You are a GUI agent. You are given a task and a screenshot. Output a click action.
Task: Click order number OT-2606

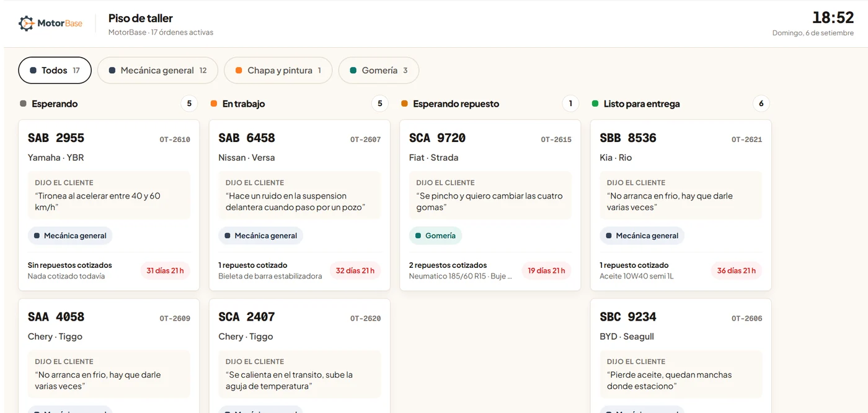746,318
